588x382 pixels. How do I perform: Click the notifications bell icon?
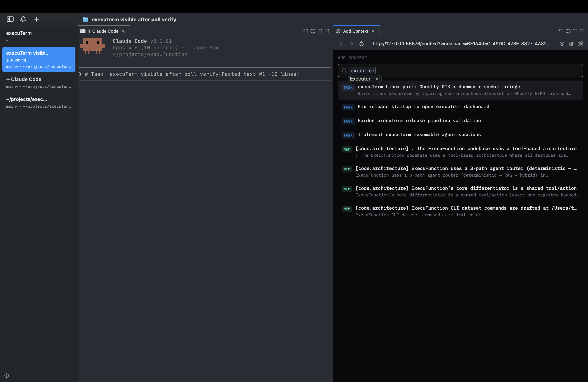[23, 19]
